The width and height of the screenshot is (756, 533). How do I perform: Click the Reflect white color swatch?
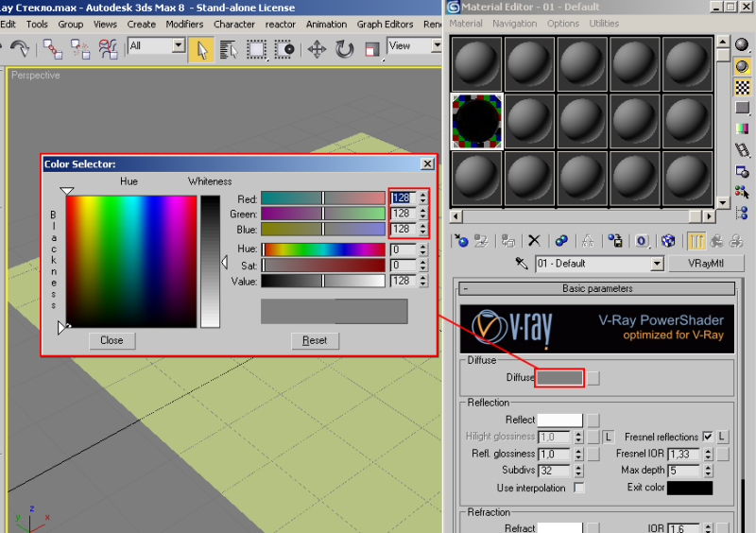(559, 421)
